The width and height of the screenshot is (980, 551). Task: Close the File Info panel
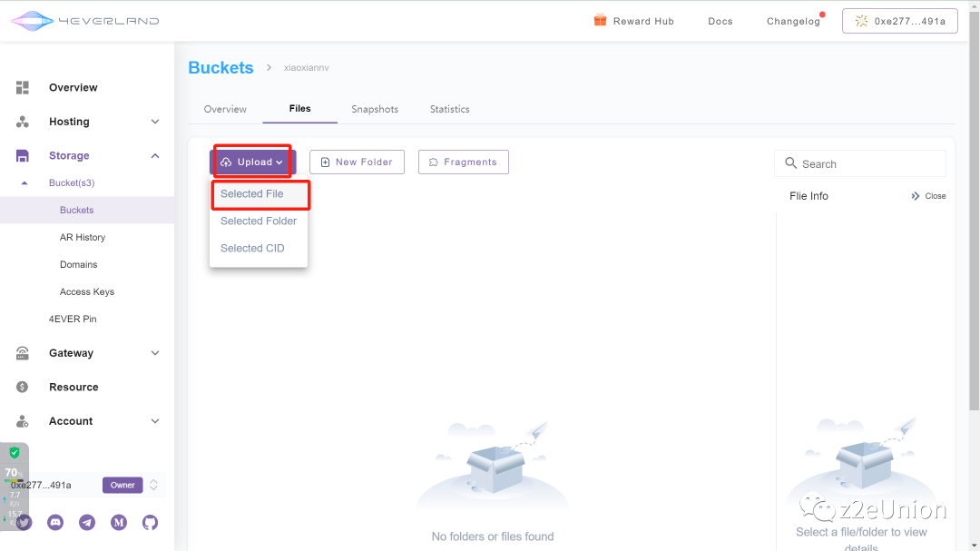928,196
